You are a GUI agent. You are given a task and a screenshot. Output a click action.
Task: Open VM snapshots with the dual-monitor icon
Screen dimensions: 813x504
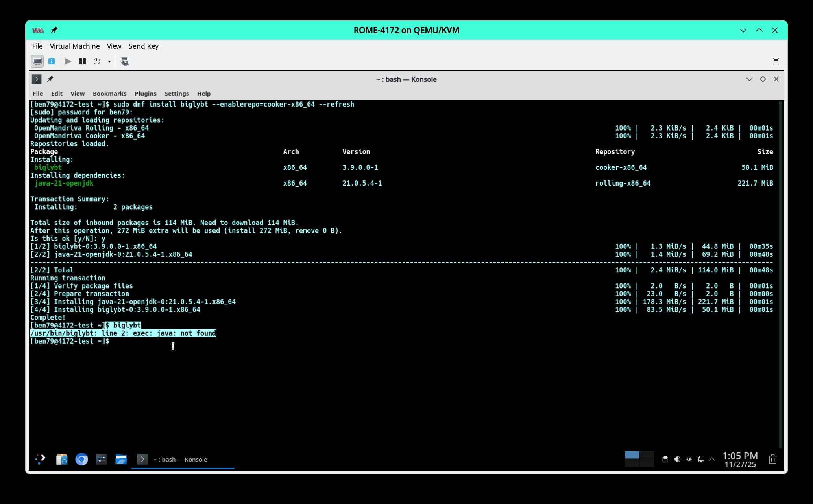pos(125,61)
